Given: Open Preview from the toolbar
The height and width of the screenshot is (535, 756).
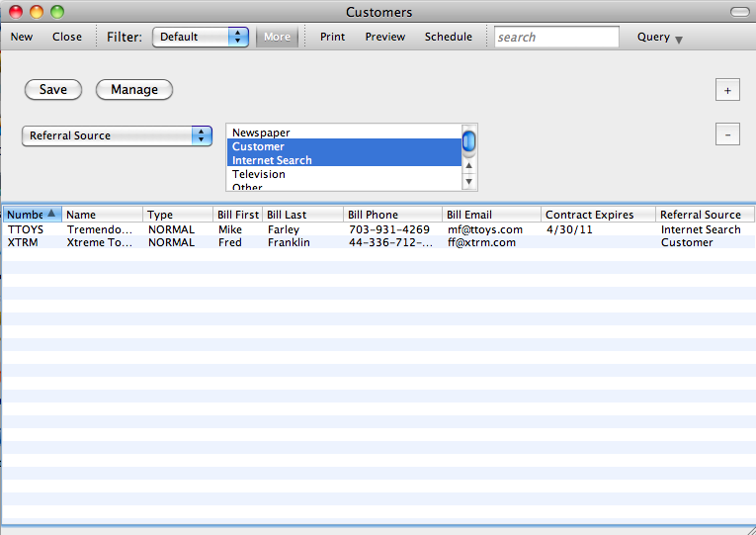Looking at the screenshot, I should point(384,37).
